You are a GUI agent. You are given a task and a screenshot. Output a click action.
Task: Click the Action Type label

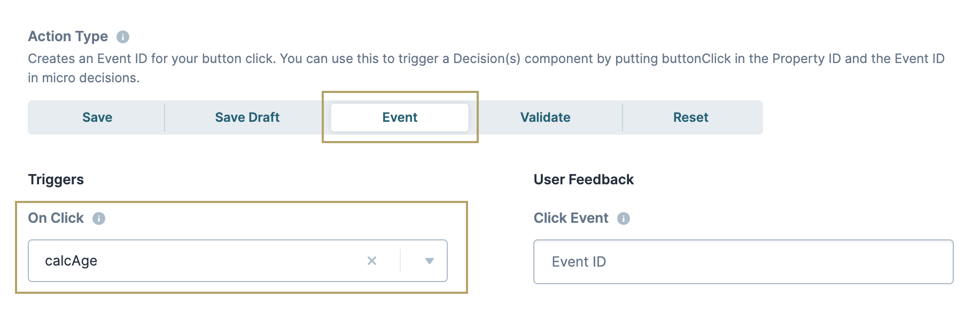click(68, 36)
